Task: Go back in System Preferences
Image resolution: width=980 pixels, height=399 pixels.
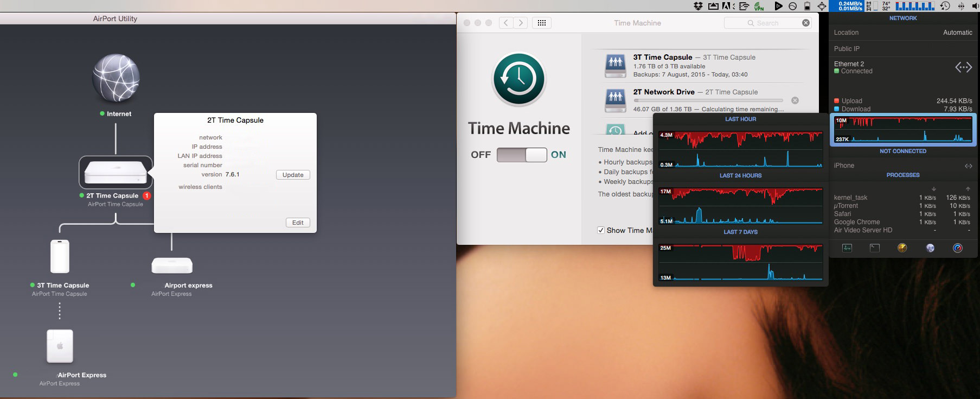Action: [x=505, y=23]
